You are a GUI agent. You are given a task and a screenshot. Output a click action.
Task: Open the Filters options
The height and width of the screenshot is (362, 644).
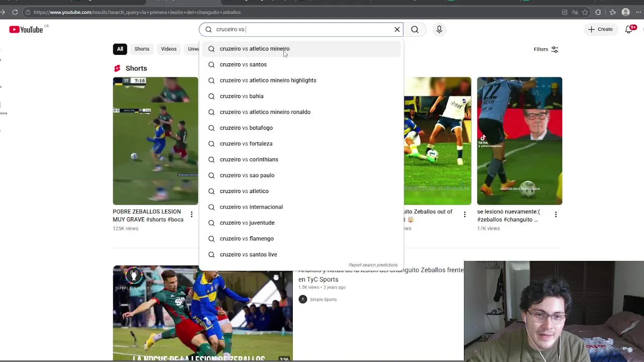tap(546, 49)
